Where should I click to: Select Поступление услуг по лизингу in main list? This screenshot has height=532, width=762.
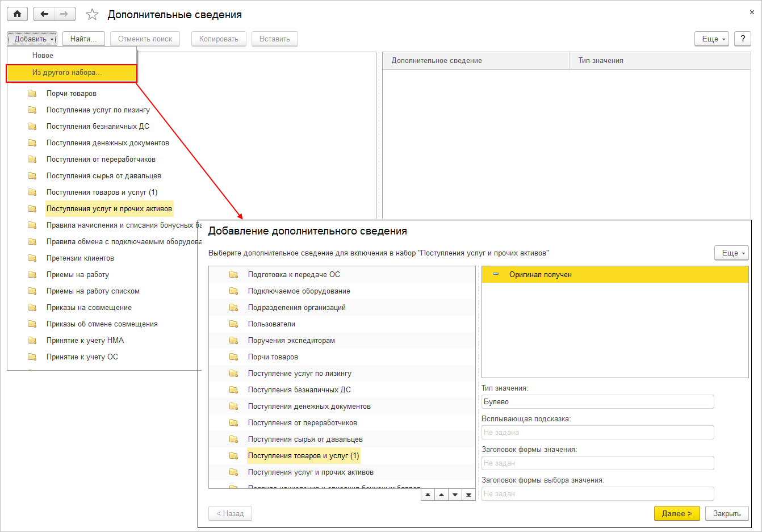point(98,110)
